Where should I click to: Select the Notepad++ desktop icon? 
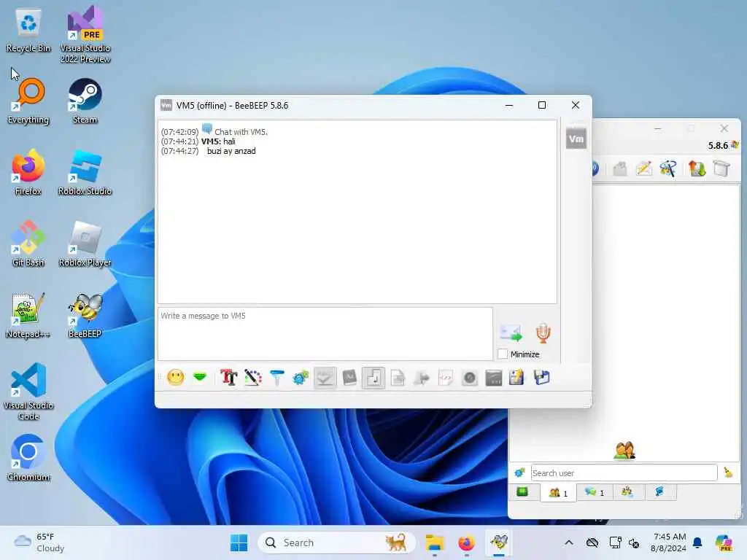tap(28, 315)
